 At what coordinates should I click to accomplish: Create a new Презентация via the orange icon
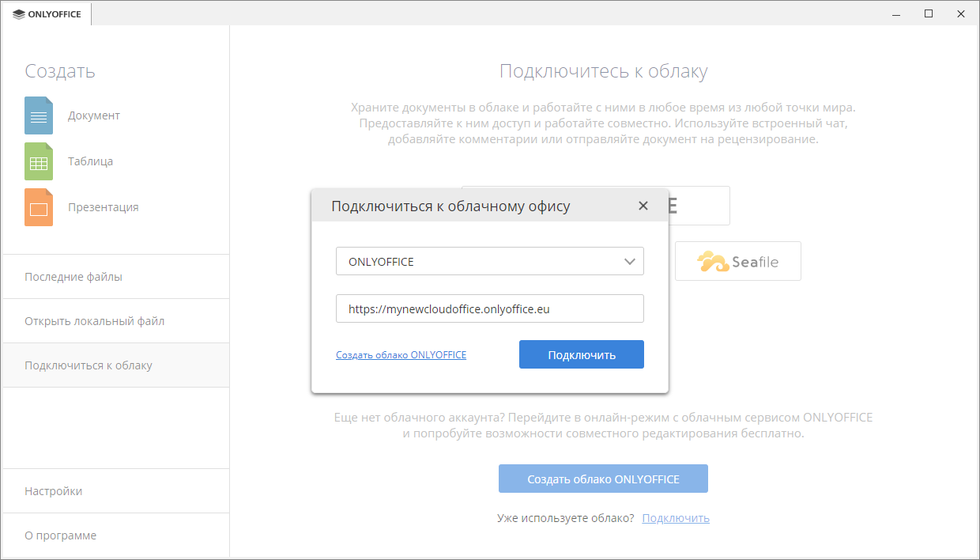39,207
